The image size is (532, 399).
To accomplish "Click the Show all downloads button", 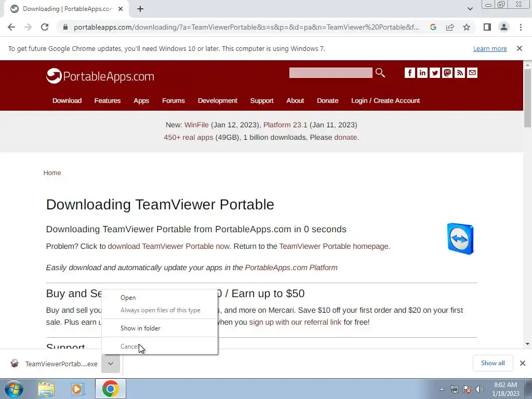I will pyautogui.click(x=493, y=363).
